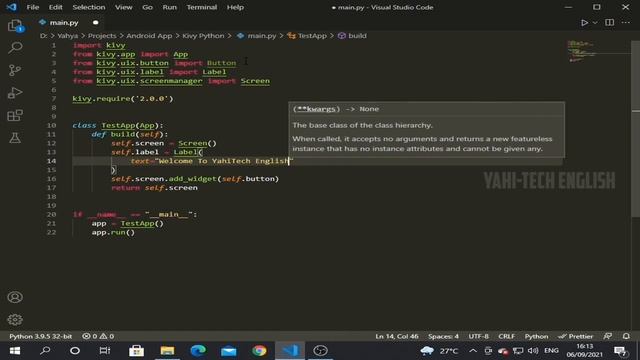Open Mail app from taskbar
This screenshot has height=360, width=640.
tap(229, 351)
